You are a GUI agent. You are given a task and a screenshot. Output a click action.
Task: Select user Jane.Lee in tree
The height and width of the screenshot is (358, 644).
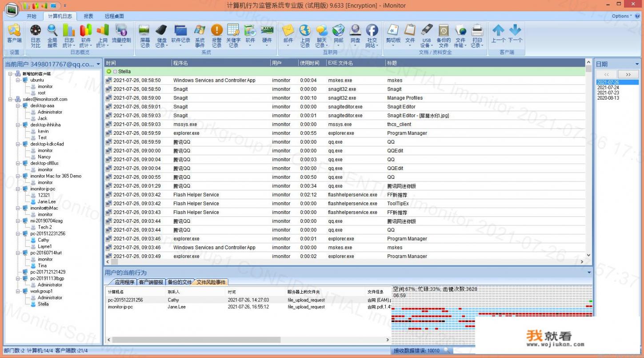[47, 201]
